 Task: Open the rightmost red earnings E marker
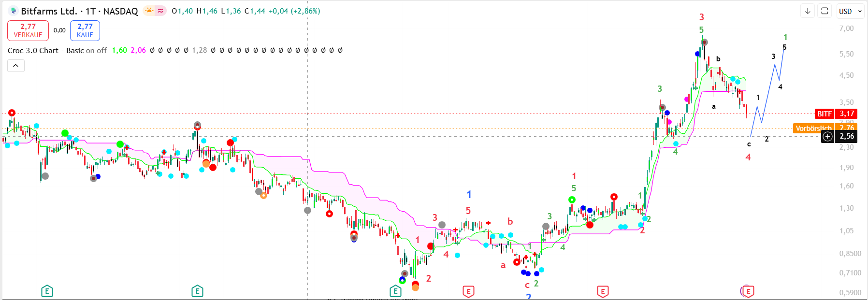[748, 291]
